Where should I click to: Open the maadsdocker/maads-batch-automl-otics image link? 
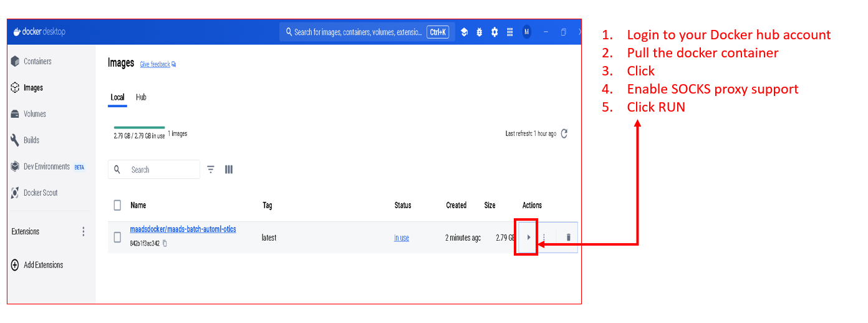tap(183, 229)
